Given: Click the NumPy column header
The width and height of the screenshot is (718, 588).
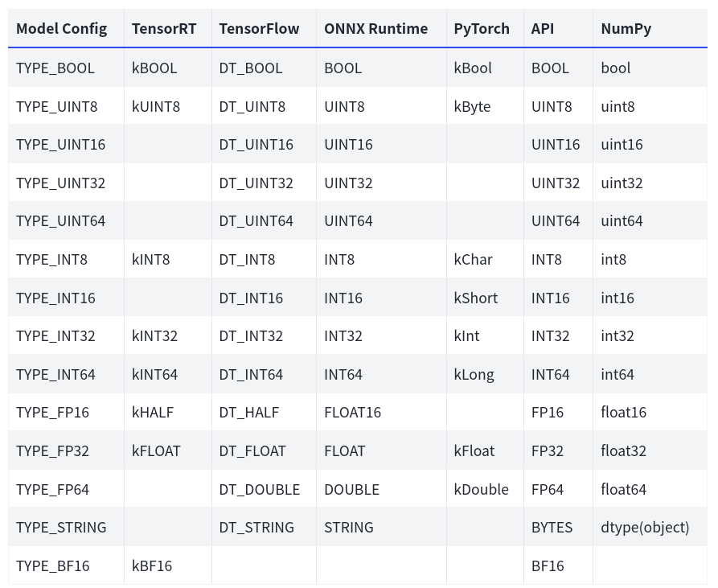Looking at the screenshot, I should pos(626,29).
